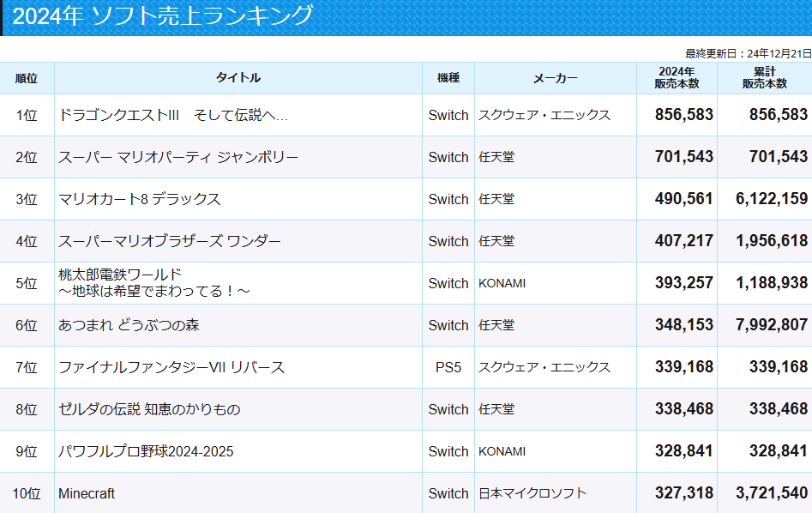Viewport: 812px width, 513px height.
Task: Select title スーパー マリオパーティ ジャンボリー
Action: point(178,157)
